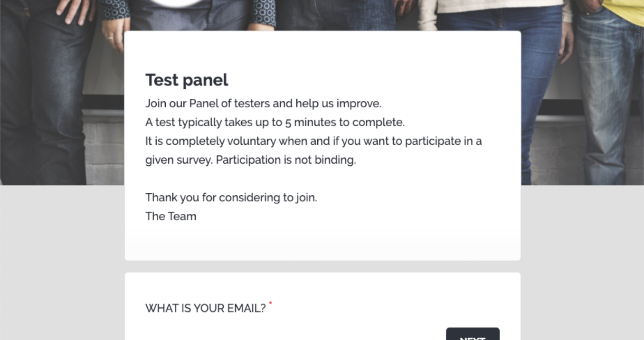The image size is (644, 340).
Task: Click the patterned sleeve in the photo
Action: 264,12
